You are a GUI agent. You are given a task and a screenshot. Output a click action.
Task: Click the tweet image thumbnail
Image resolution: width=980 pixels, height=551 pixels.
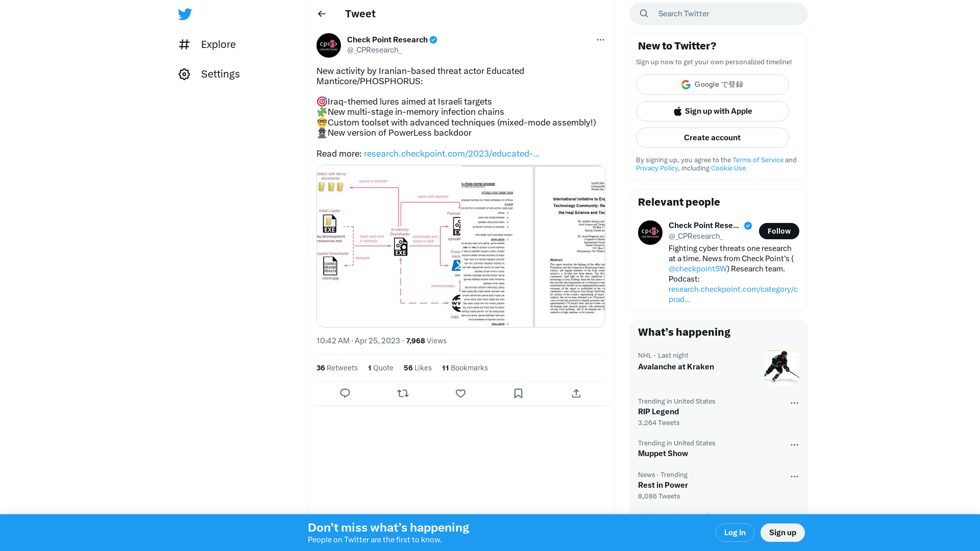pyautogui.click(x=461, y=245)
